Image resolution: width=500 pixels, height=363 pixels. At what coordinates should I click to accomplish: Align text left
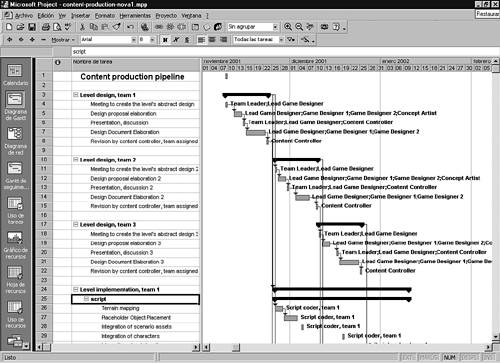tap(201, 40)
